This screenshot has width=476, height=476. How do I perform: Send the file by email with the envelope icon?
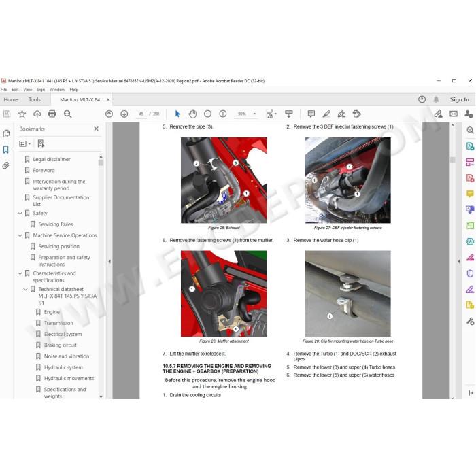tap(454, 114)
